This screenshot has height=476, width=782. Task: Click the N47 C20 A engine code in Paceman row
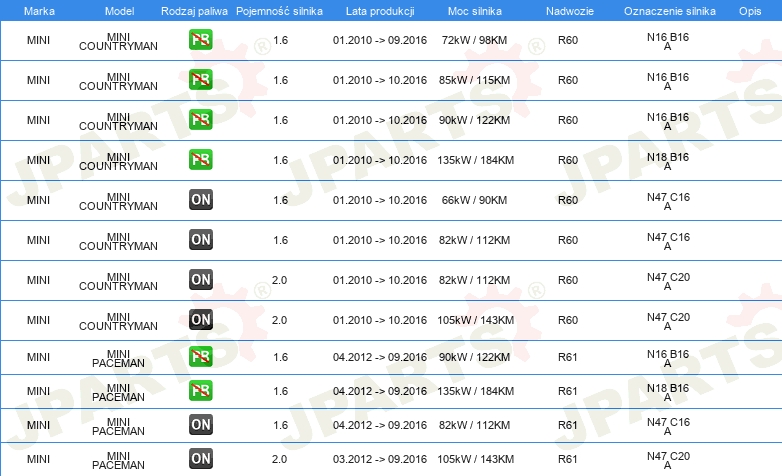[x=668, y=460]
